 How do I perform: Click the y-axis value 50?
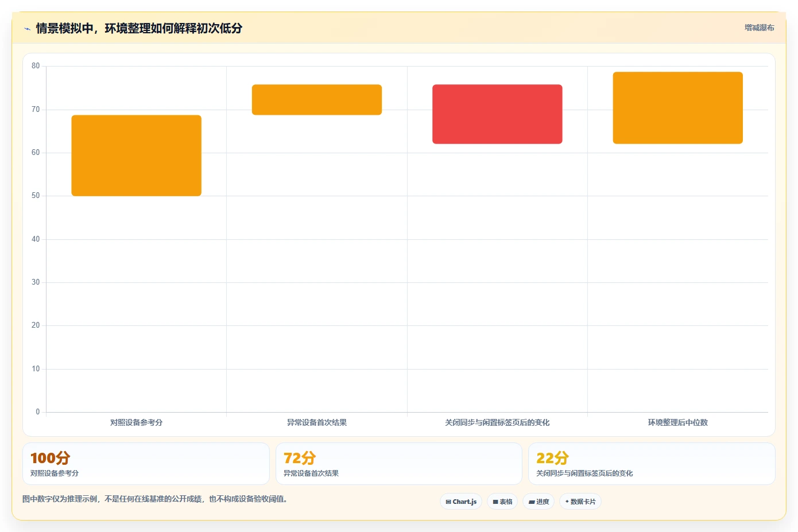coord(36,196)
